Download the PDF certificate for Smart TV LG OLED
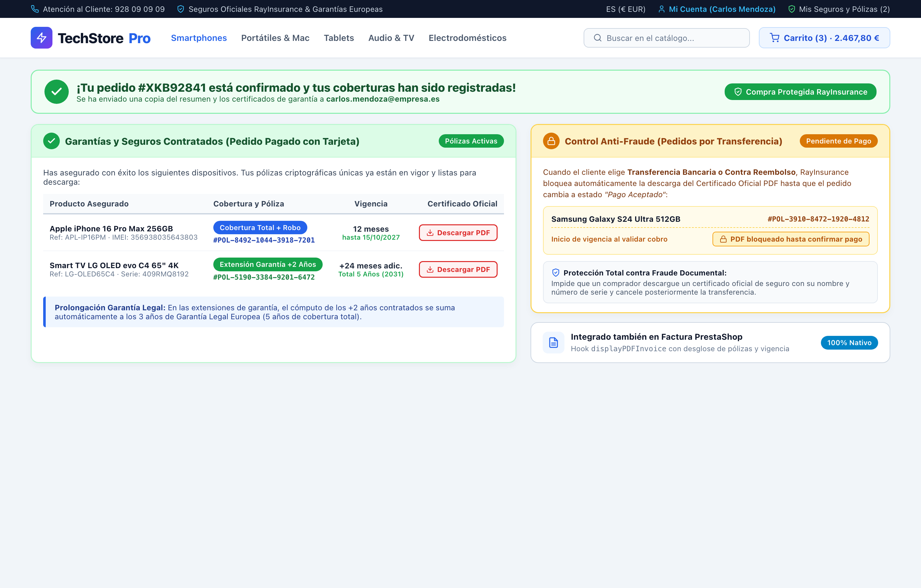Viewport: 921px width, 588px height. point(458,269)
